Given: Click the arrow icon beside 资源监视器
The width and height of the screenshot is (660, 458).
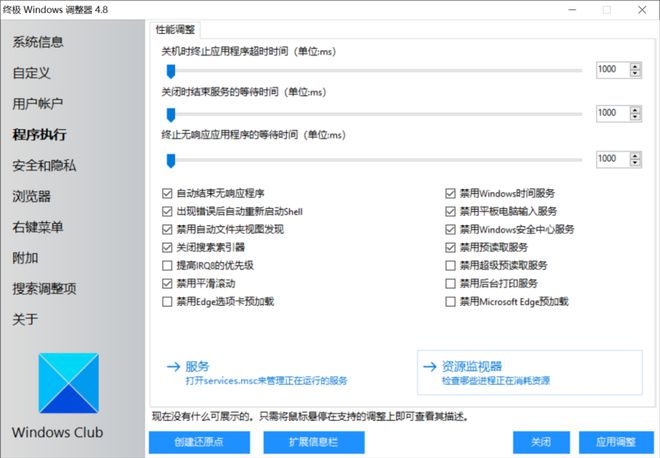Looking at the screenshot, I should pos(430,367).
